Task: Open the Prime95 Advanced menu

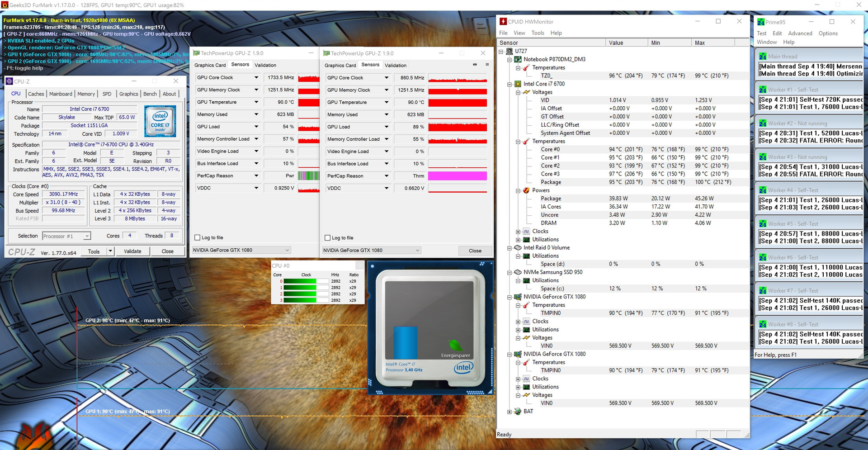Action: 800,33
